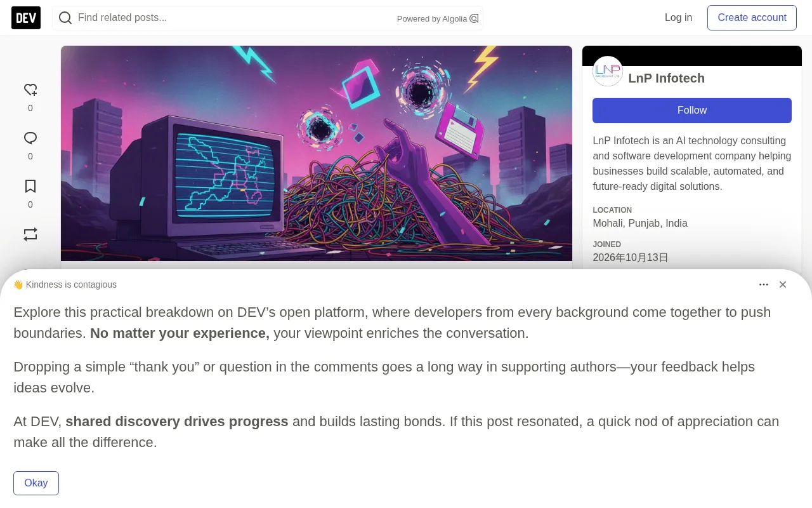This screenshot has width=812, height=508.
Task: Open the article cover image
Action: point(317,153)
